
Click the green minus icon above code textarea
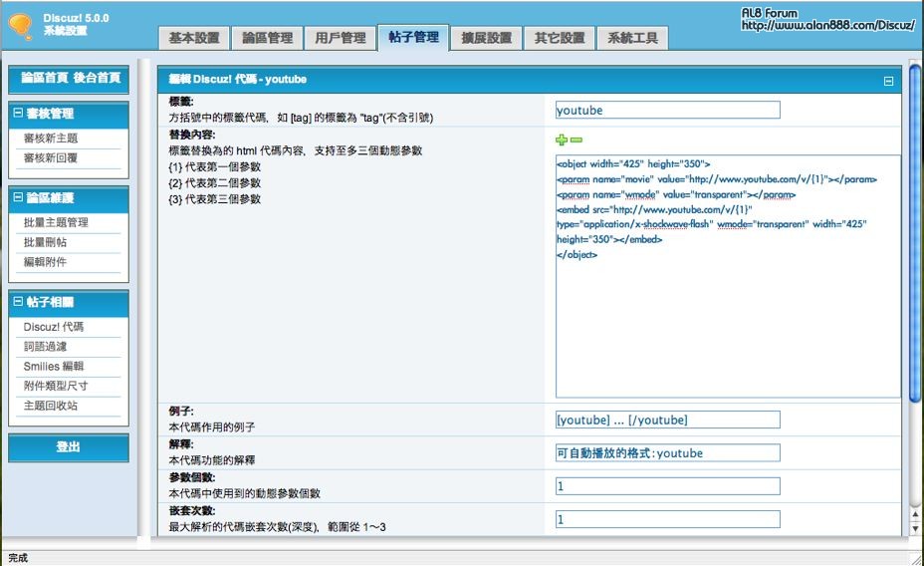click(577, 140)
